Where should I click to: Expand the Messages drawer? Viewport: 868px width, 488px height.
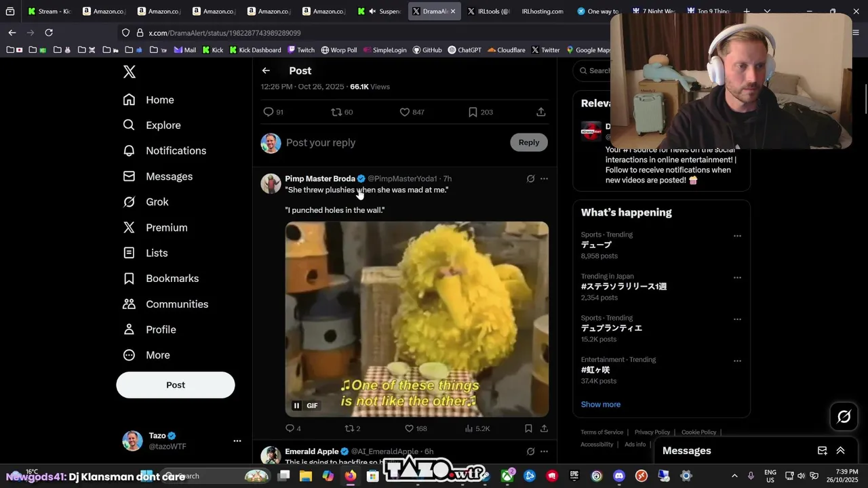[841, 451]
